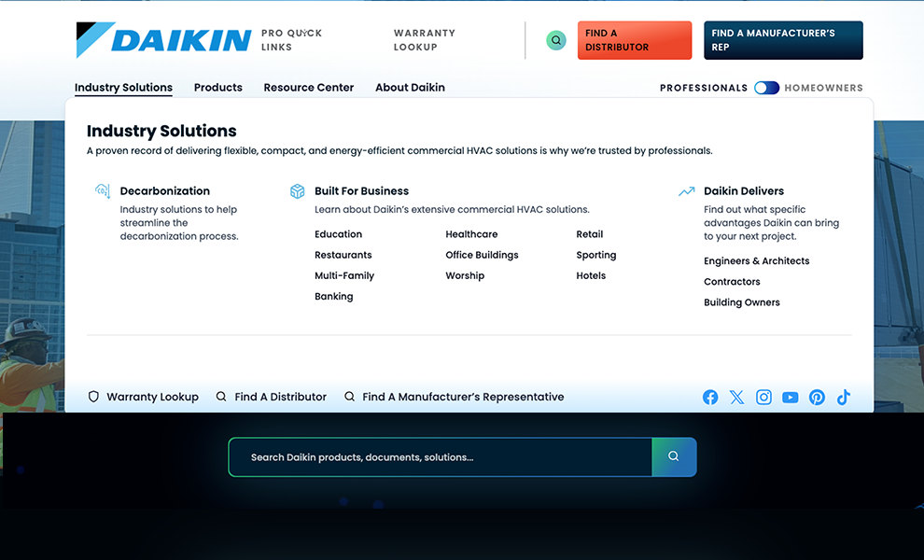Viewport: 924px width, 560px height.
Task: Open the About Daikin menu
Action: click(410, 88)
